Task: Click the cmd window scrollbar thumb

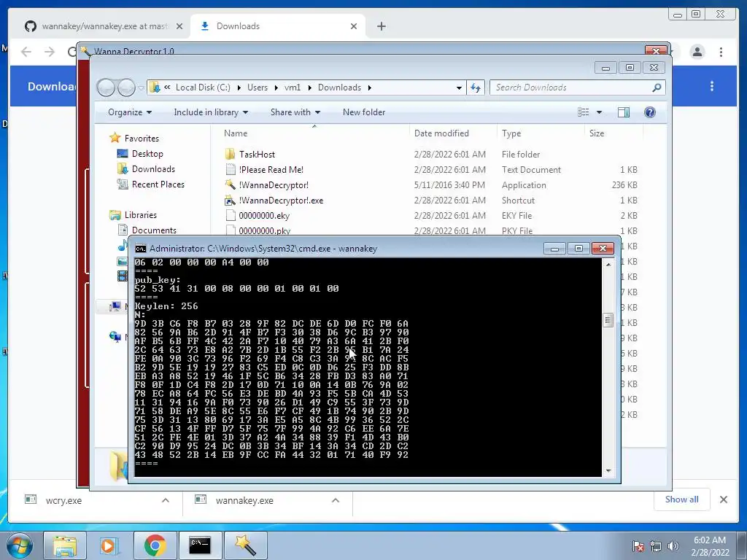Action: click(x=608, y=319)
